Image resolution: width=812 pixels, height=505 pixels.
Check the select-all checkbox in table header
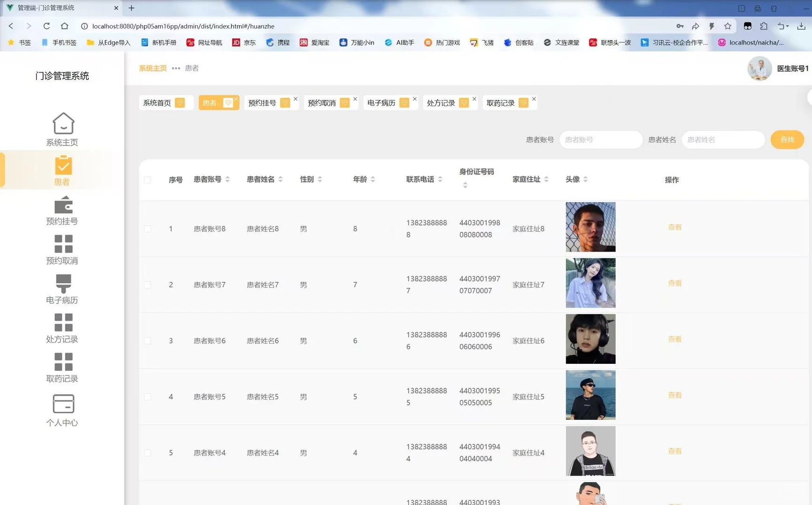click(148, 180)
